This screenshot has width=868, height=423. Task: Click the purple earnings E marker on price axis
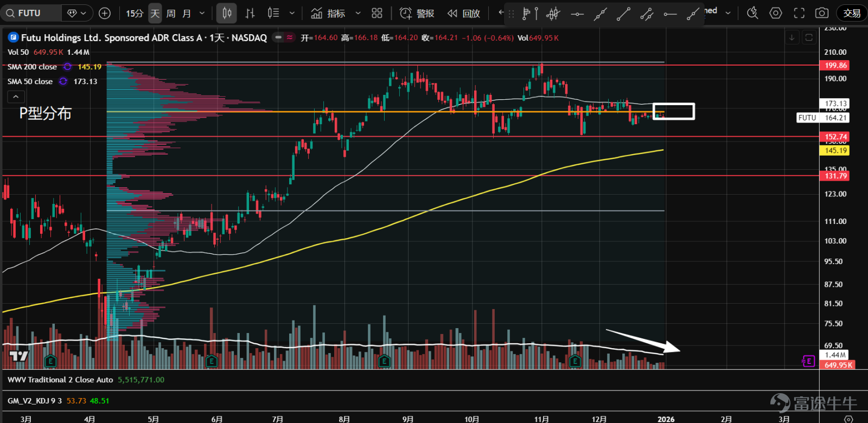tap(808, 361)
